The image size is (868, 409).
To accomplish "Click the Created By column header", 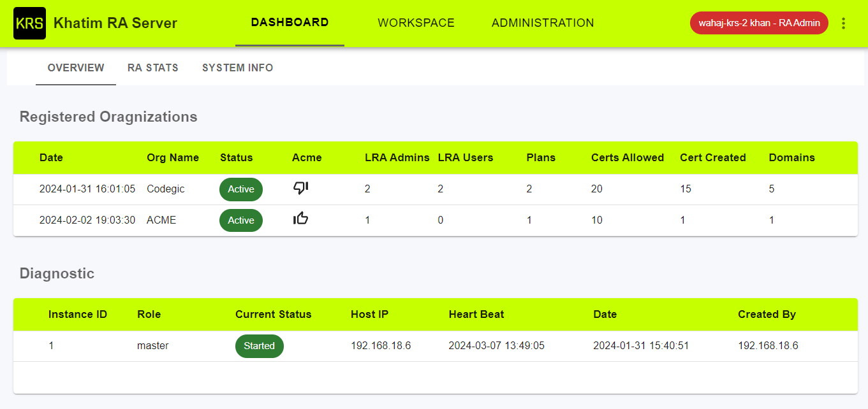I will pos(767,315).
